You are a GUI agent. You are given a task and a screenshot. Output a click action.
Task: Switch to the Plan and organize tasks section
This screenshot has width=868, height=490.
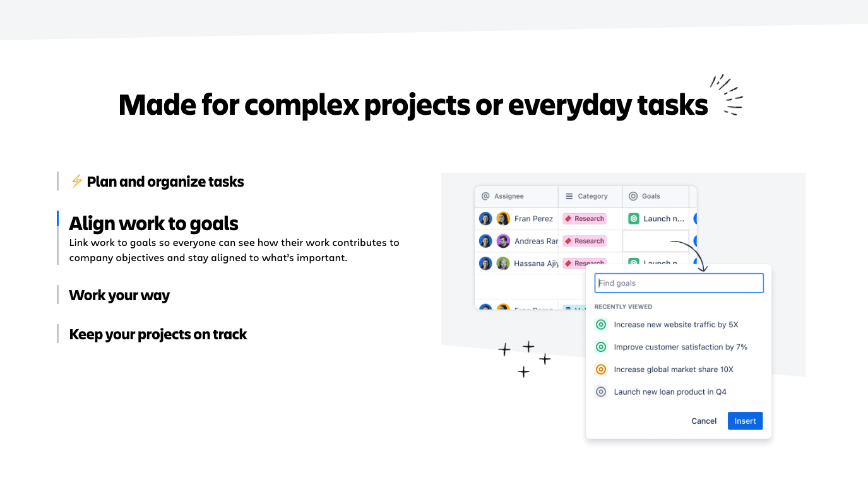[165, 181]
